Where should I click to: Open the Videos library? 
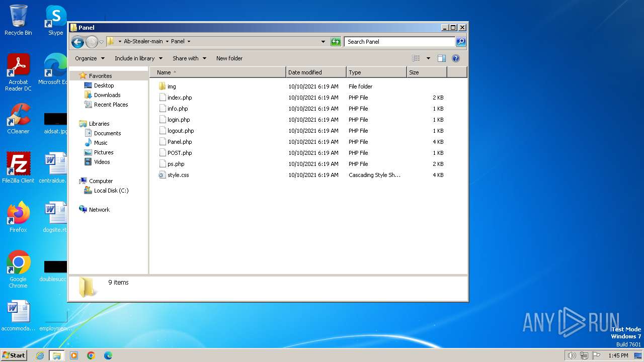[x=102, y=162]
